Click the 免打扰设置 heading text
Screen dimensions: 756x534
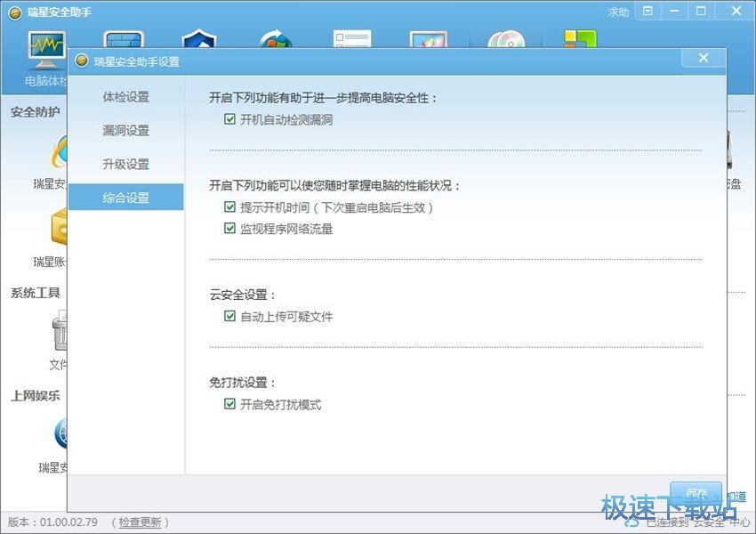242,383
